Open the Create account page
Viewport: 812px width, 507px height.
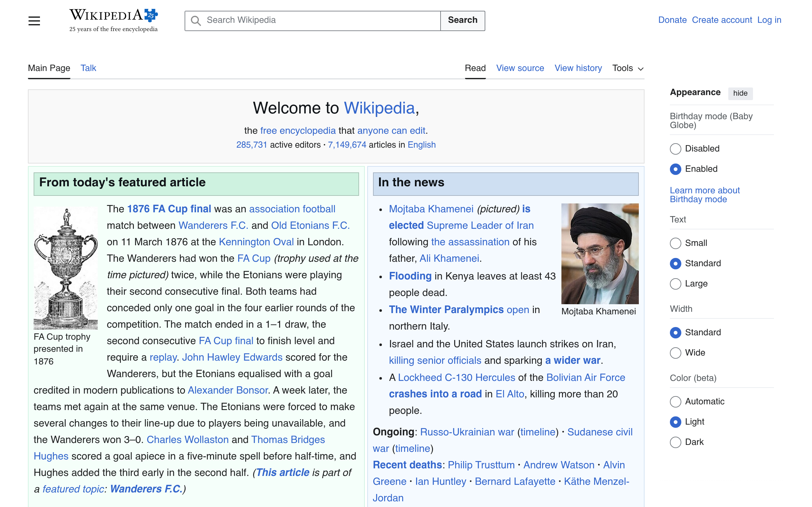coord(722,20)
